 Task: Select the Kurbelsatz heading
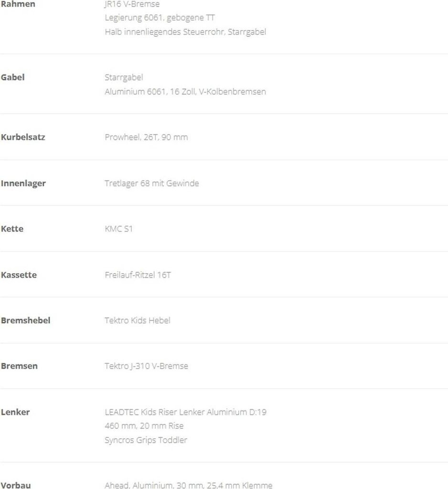click(23, 137)
